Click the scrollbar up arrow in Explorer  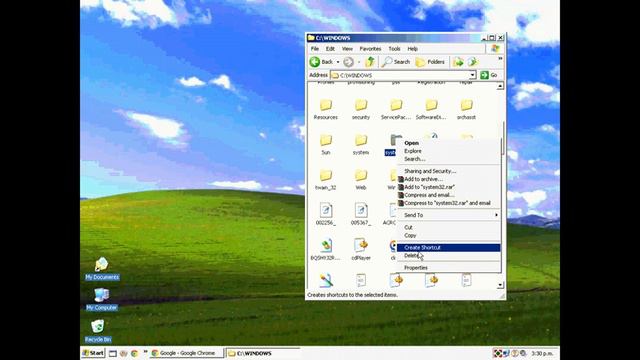500,86
